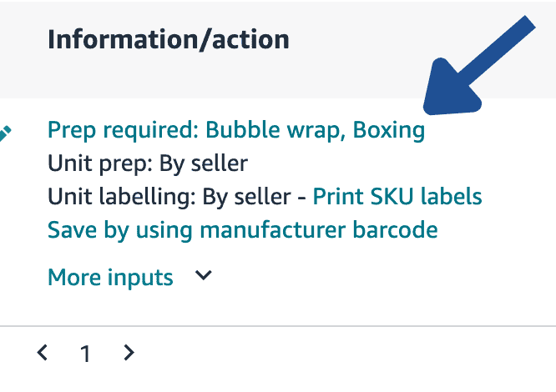Click the word 'Information' in the header
Viewport: 556px width, 392px height.
pyautogui.click(x=105, y=39)
